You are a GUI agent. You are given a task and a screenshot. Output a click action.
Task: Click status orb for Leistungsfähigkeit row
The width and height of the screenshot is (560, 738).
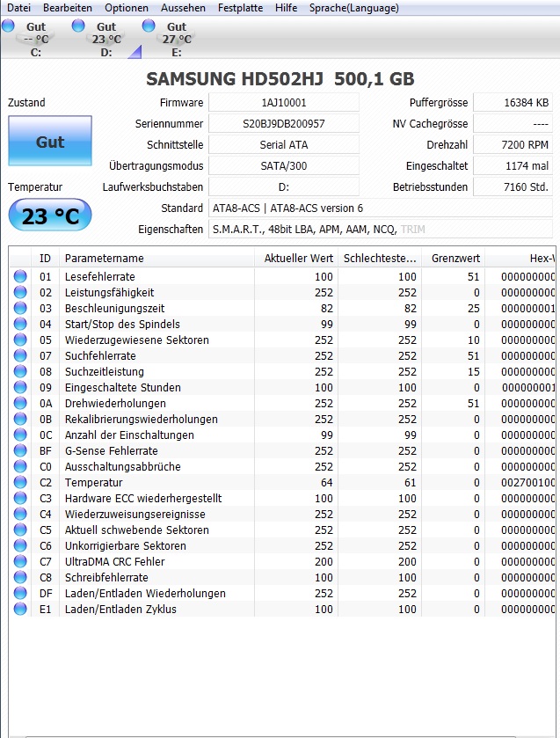pos(20,292)
